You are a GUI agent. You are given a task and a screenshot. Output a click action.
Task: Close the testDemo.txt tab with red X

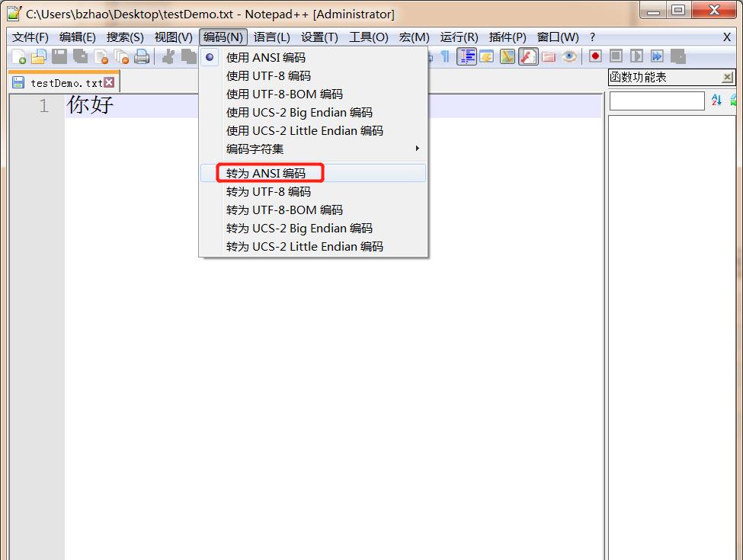pyautogui.click(x=109, y=82)
